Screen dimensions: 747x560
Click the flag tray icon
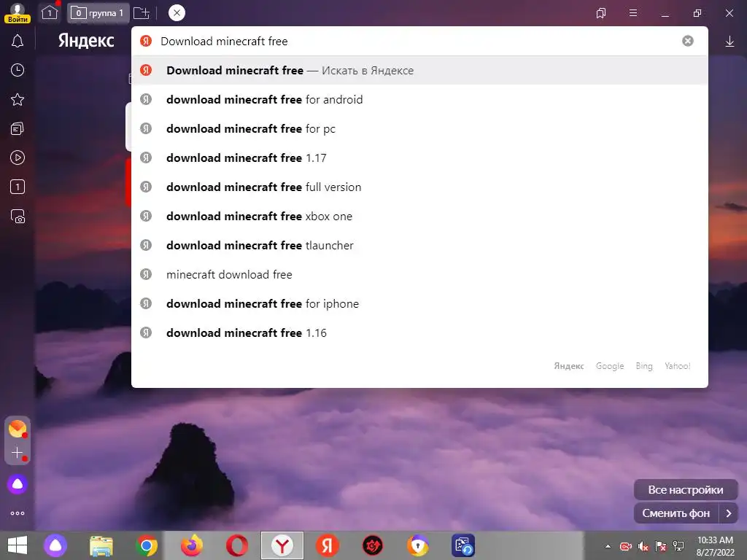pos(661,546)
